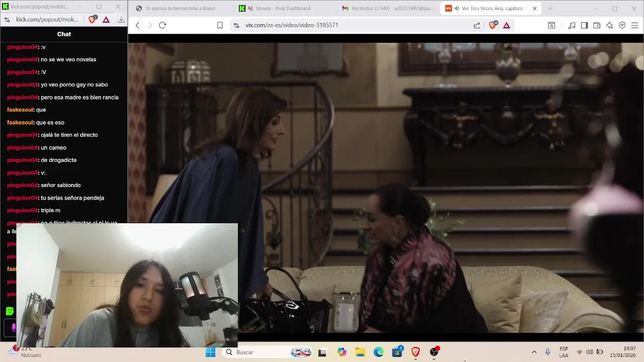Image resolution: width=644 pixels, height=362 pixels.
Task: Click username in 'que es eso' message
Action: (x=21, y=122)
